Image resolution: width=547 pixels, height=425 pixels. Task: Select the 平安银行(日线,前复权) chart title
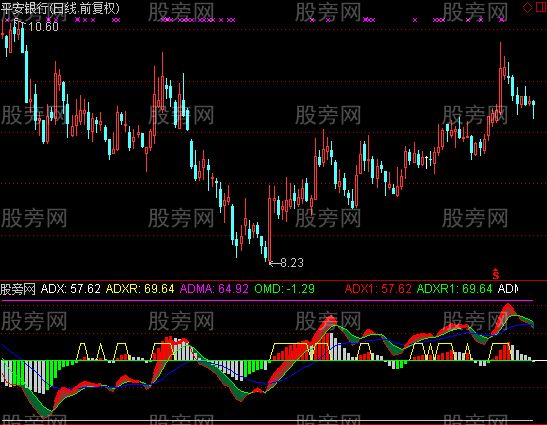60,8
